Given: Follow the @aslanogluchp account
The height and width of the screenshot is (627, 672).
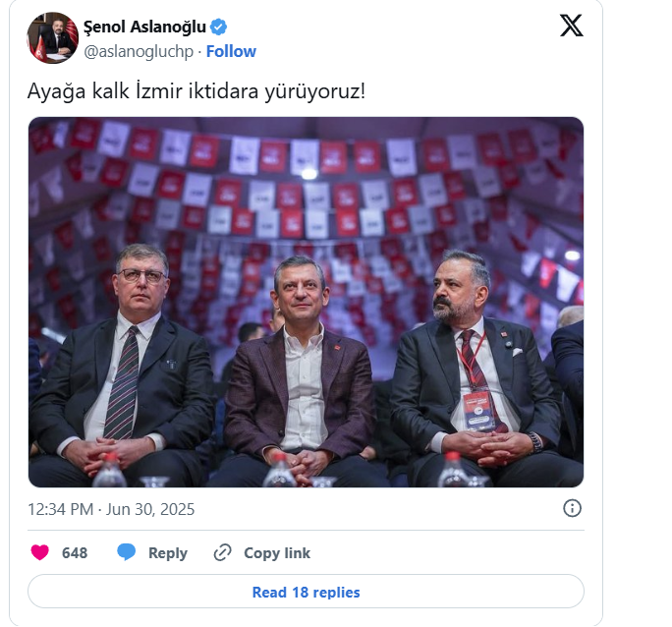Looking at the screenshot, I should coord(231,51).
